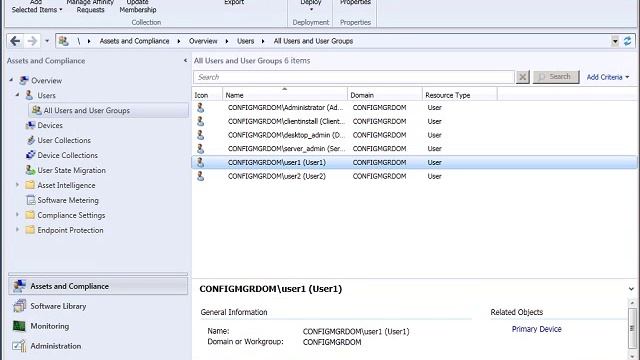This screenshot has height=360, width=640.
Task: Sort by the Resource Type column header
Action: 460,95
